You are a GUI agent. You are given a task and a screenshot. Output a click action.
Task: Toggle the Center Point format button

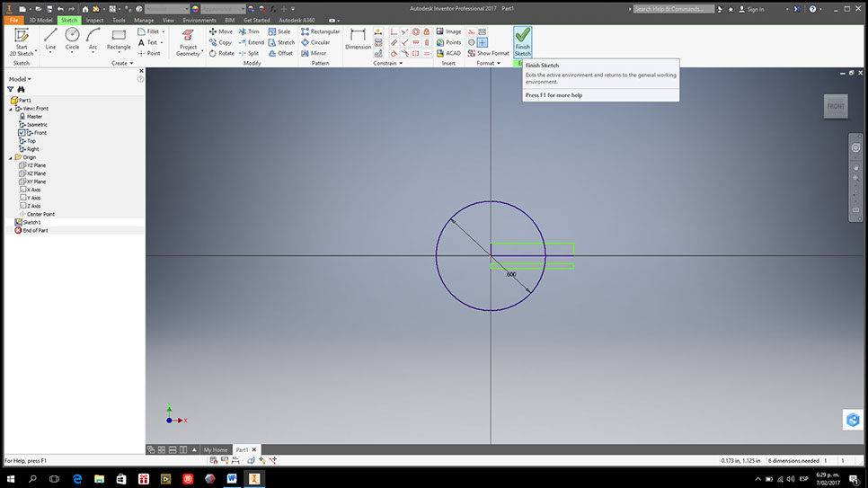click(483, 42)
